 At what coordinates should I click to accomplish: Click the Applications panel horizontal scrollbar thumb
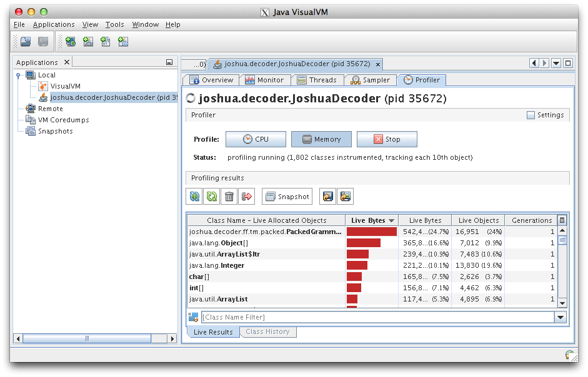pos(87,339)
